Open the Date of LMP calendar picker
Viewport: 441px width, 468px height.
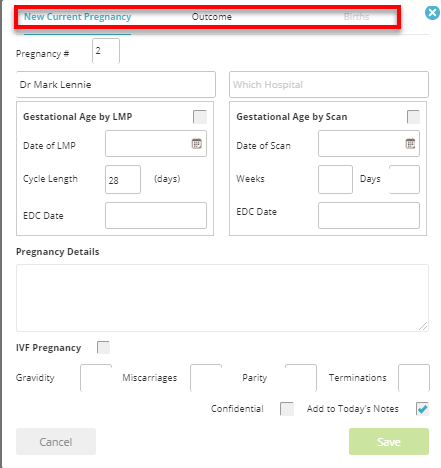click(x=197, y=144)
